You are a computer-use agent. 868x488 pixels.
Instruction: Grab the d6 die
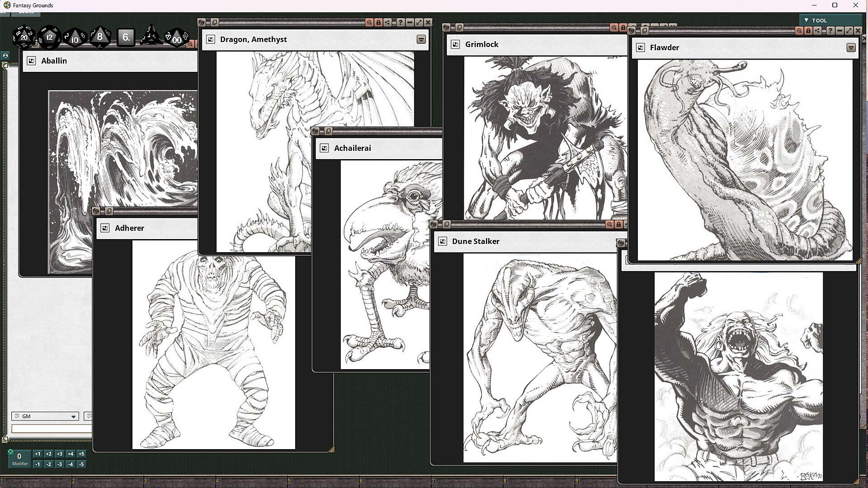[x=126, y=37]
